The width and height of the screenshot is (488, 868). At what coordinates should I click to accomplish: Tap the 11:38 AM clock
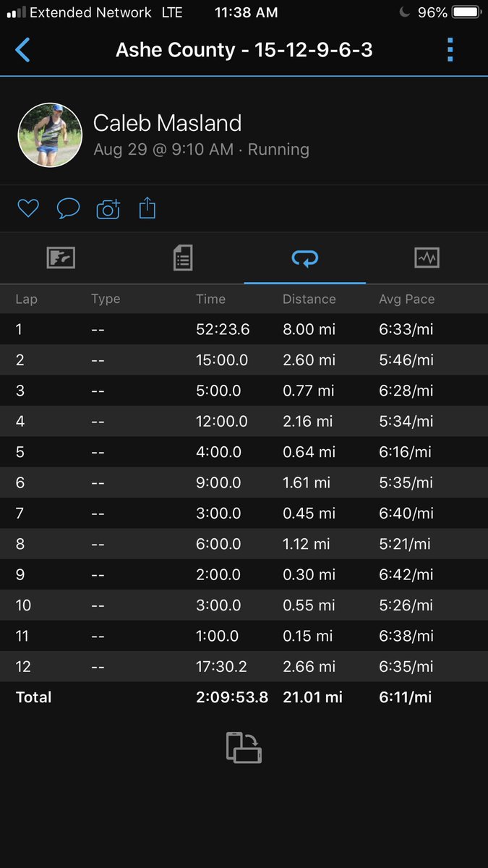pos(246,12)
